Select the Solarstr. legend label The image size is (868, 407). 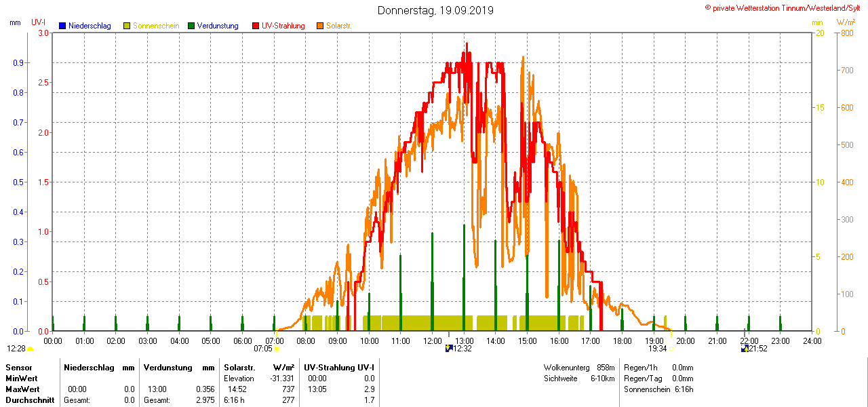click(x=338, y=26)
